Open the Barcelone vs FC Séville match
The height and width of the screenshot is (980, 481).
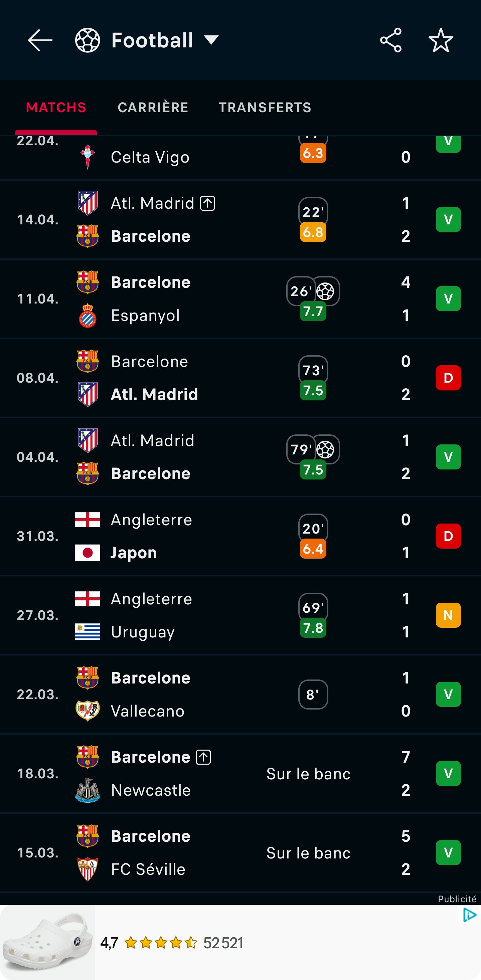(x=240, y=852)
